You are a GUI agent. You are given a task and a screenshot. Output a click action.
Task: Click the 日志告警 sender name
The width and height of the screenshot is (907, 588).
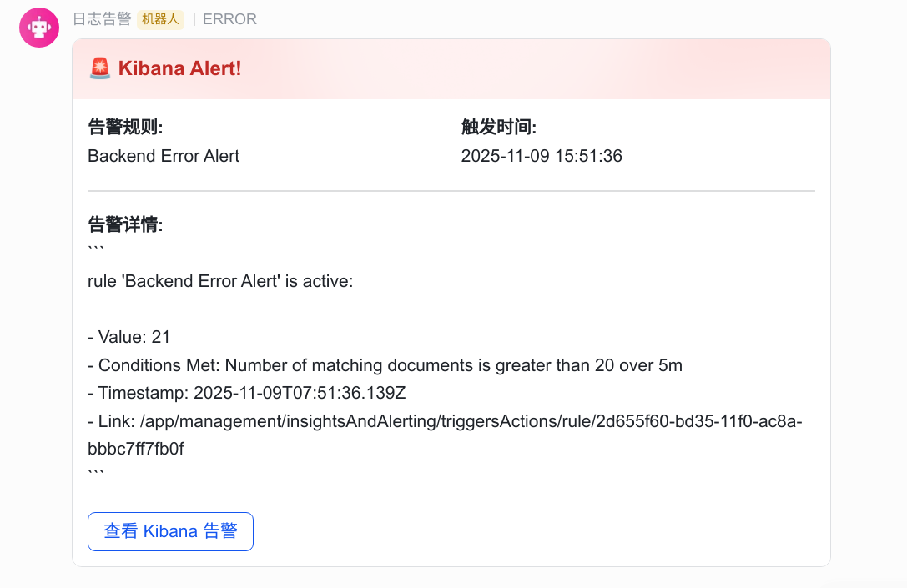[102, 19]
